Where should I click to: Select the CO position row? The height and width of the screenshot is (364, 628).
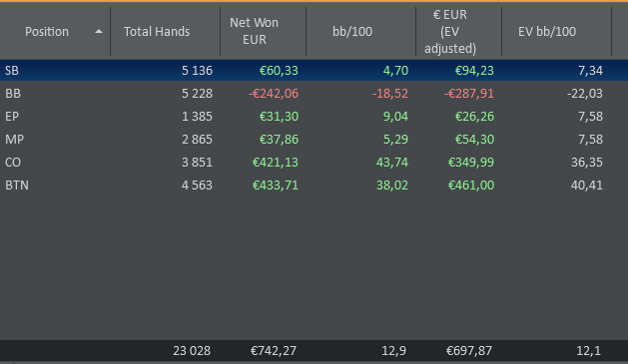click(x=314, y=162)
